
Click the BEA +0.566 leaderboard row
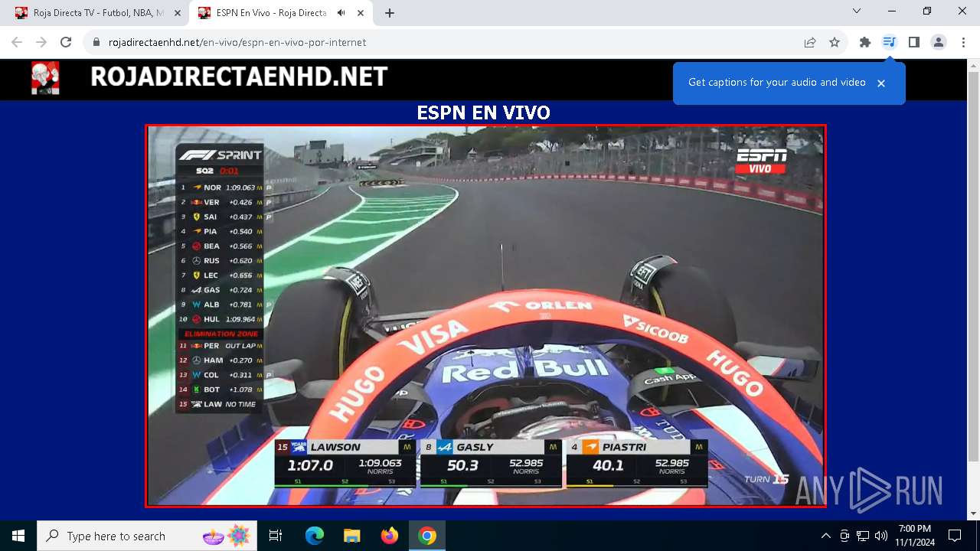pos(220,246)
